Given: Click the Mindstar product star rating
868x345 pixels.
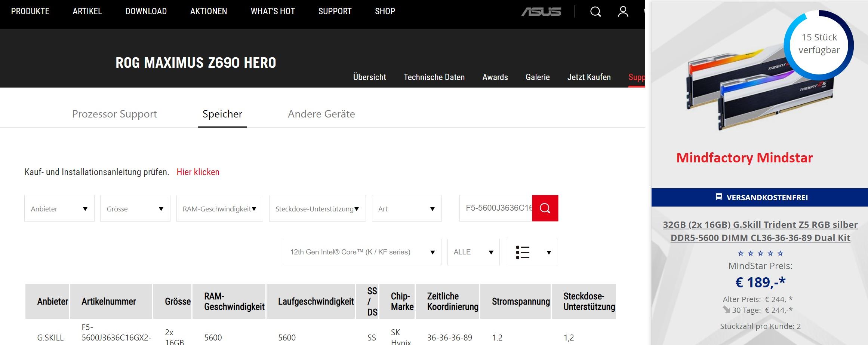Looking at the screenshot, I should pyautogui.click(x=760, y=254).
